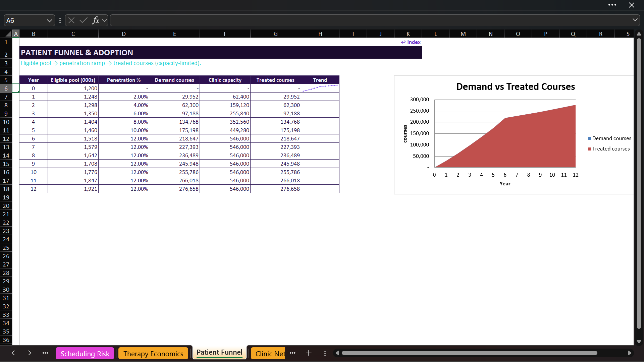This screenshot has width=644, height=362.
Task: Switch to the Scheduling Risk sheet tab
Action: pyautogui.click(x=85, y=354)
